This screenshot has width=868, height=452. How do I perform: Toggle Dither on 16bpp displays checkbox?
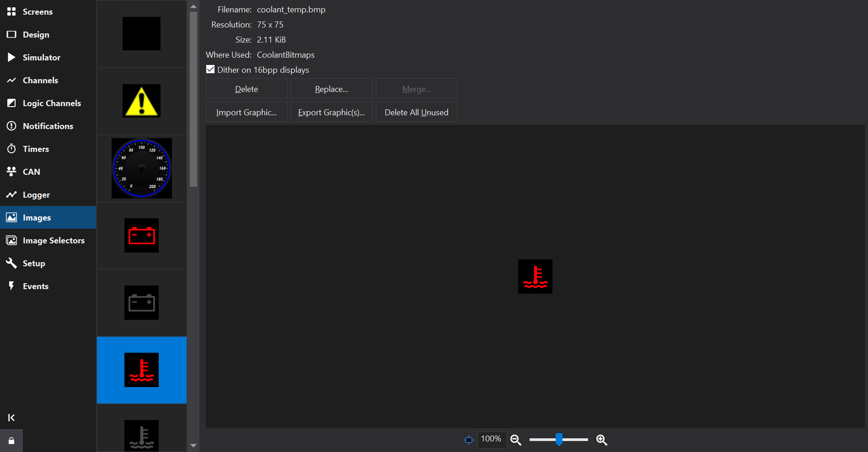pos(210,70)
